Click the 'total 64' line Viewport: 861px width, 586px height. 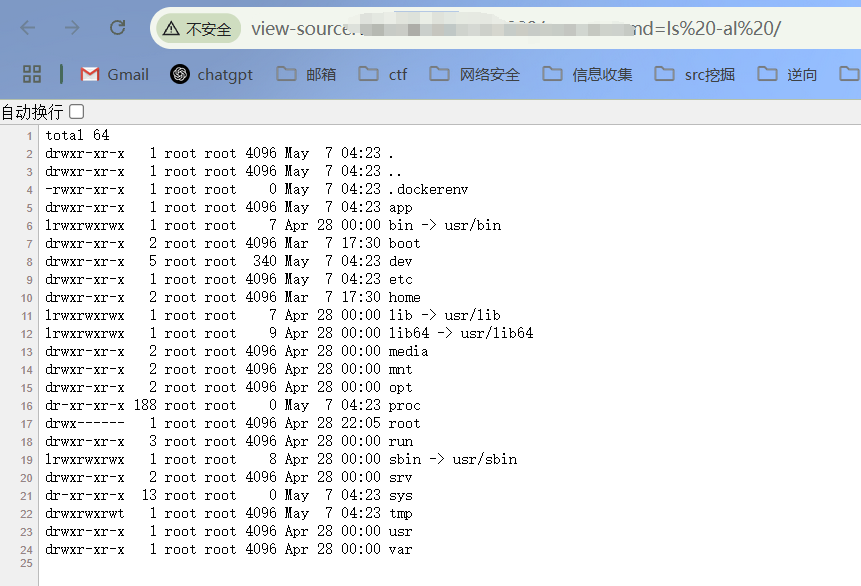pos(77,135)
